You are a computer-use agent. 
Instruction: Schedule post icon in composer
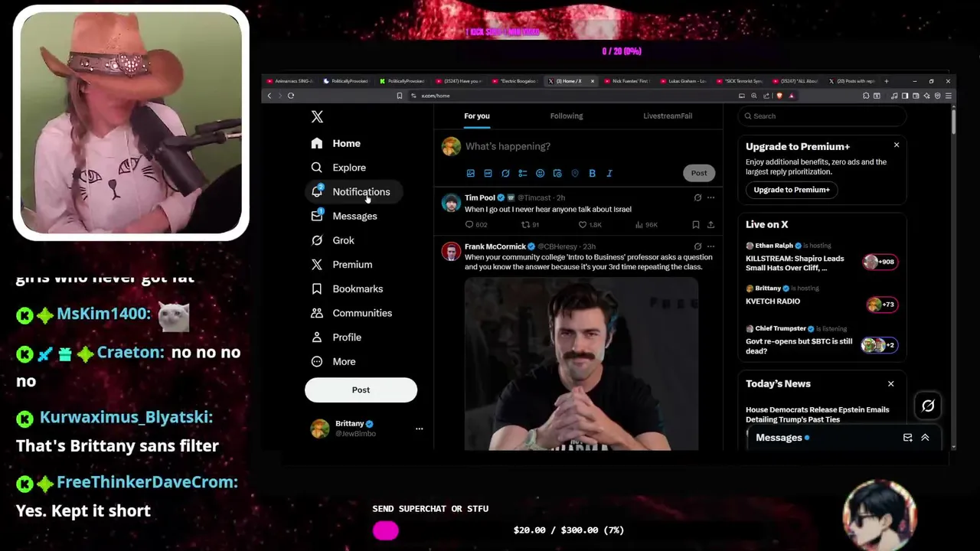[x=557, y=174]
